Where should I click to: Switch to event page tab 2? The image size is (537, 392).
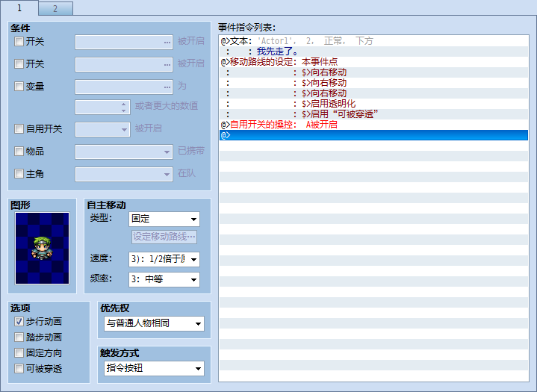click(55, 8)
